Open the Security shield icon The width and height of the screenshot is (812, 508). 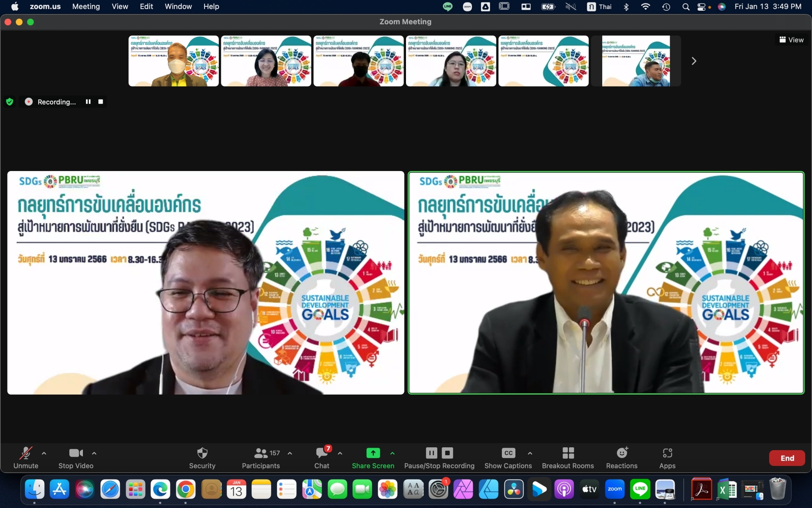(202, 454)
